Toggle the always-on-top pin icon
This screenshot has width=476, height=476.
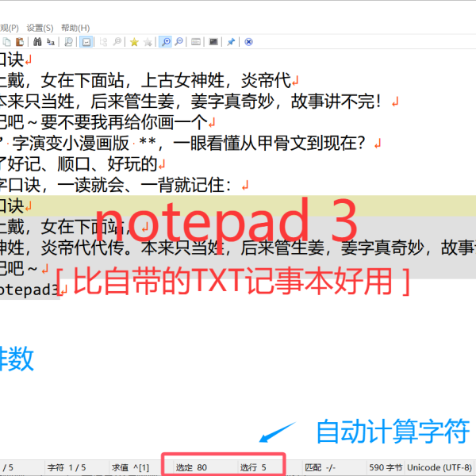coord(231,42)
